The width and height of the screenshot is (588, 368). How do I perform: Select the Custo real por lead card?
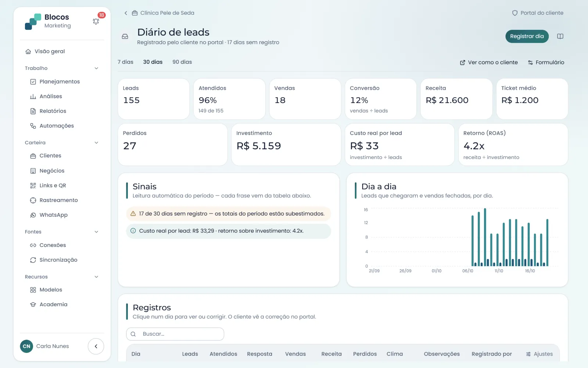coord(400,145)
